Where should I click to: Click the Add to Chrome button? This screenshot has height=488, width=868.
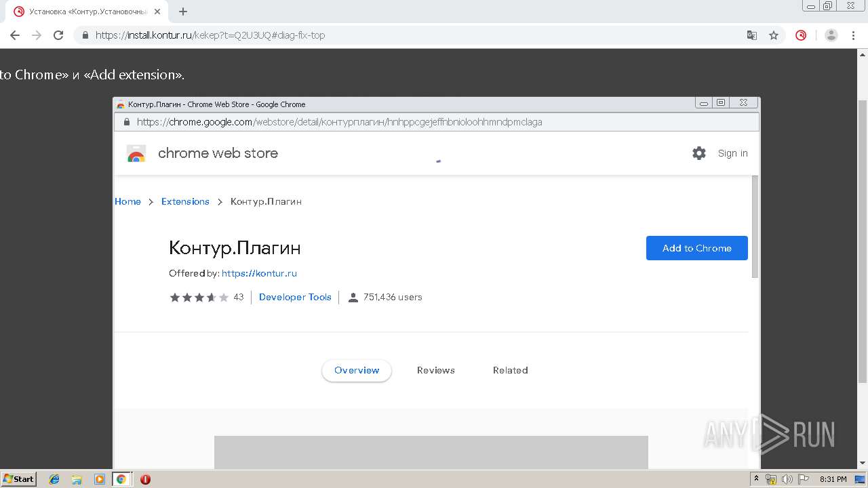point(696,248)
